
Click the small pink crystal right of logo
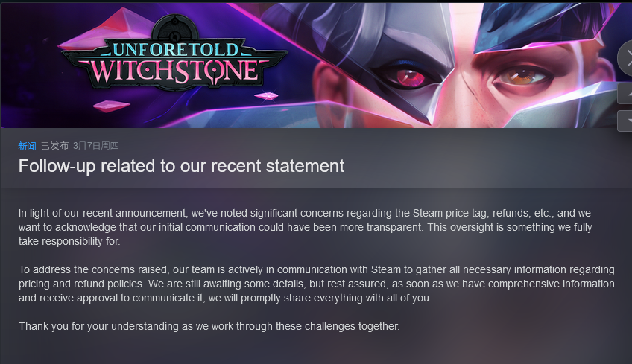266,95
